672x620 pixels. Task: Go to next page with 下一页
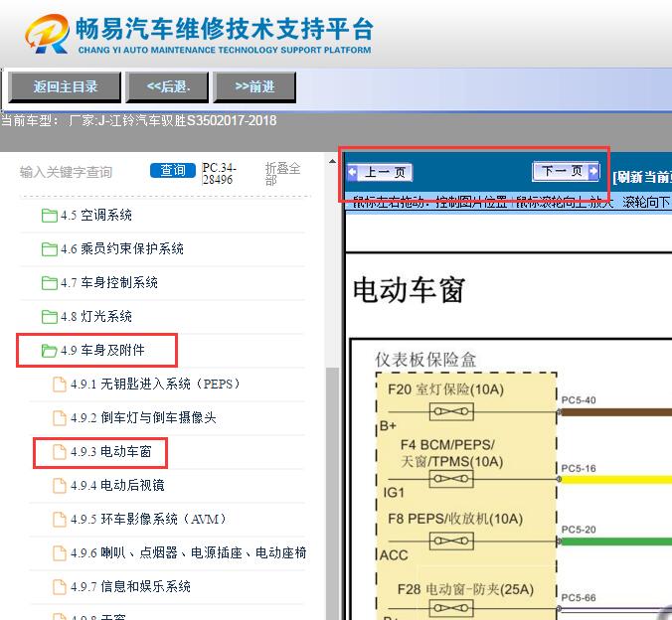(566, 171)
